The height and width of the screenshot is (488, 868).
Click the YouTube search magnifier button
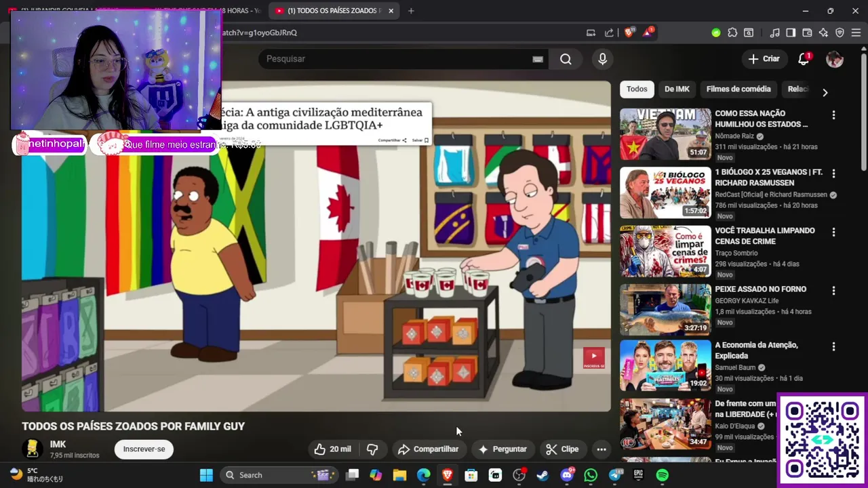click(x=566, y=59)
